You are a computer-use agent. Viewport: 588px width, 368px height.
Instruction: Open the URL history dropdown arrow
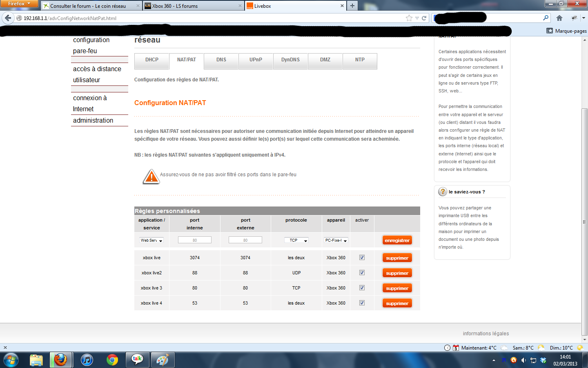click(x=417, y=18)
